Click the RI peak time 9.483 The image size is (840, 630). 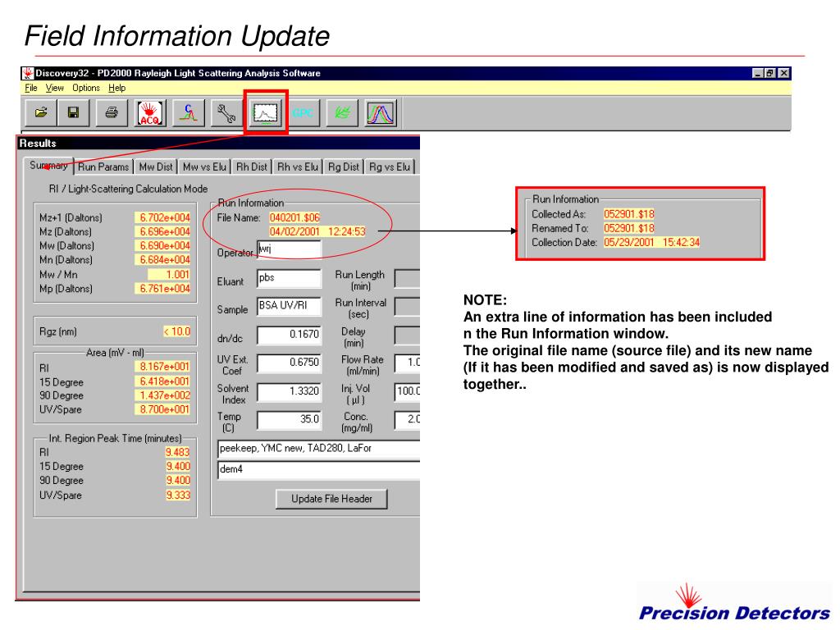(178, 452)
